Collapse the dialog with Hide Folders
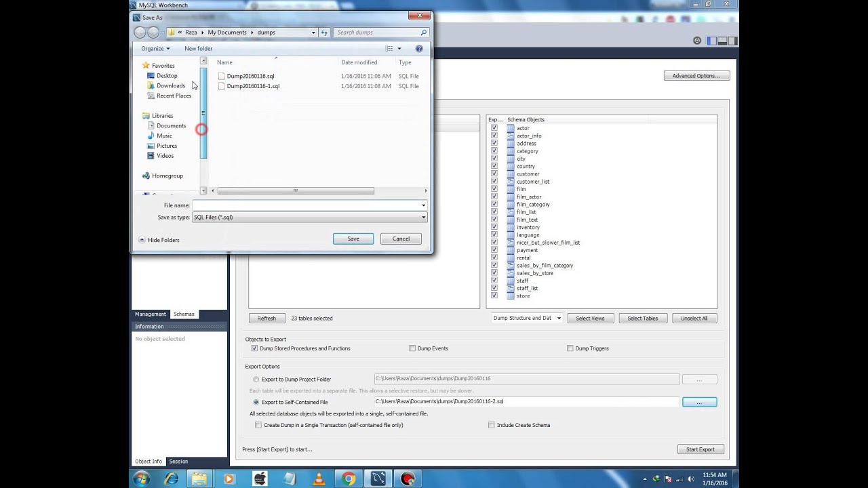 coord(159,240)
